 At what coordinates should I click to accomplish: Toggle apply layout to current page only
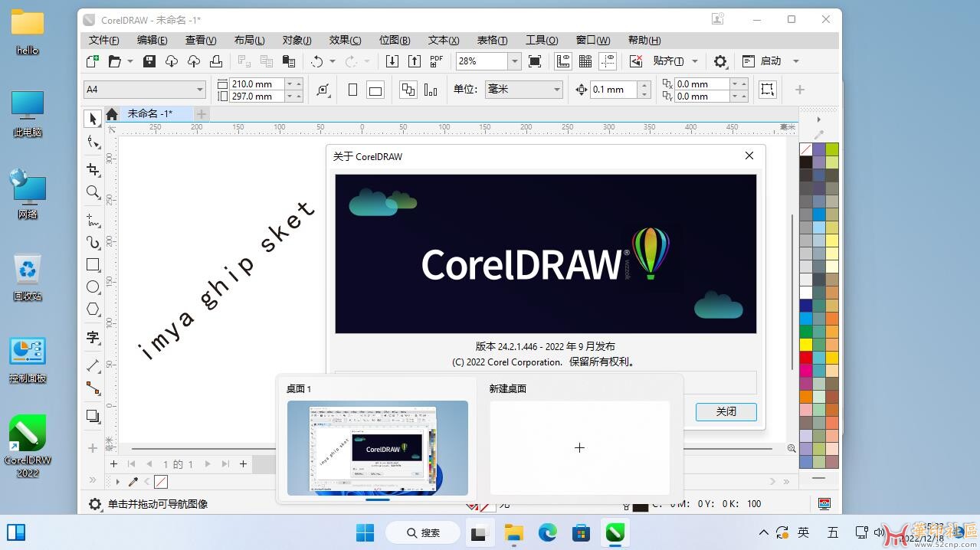(431, 90)
